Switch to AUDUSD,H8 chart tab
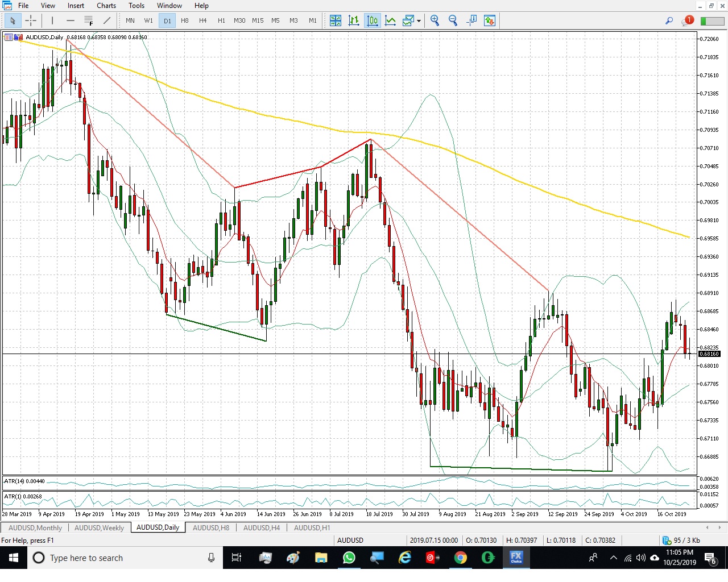The width and height of the screenshot is (728, 582). pyautogui.click(x=211, y=527)
